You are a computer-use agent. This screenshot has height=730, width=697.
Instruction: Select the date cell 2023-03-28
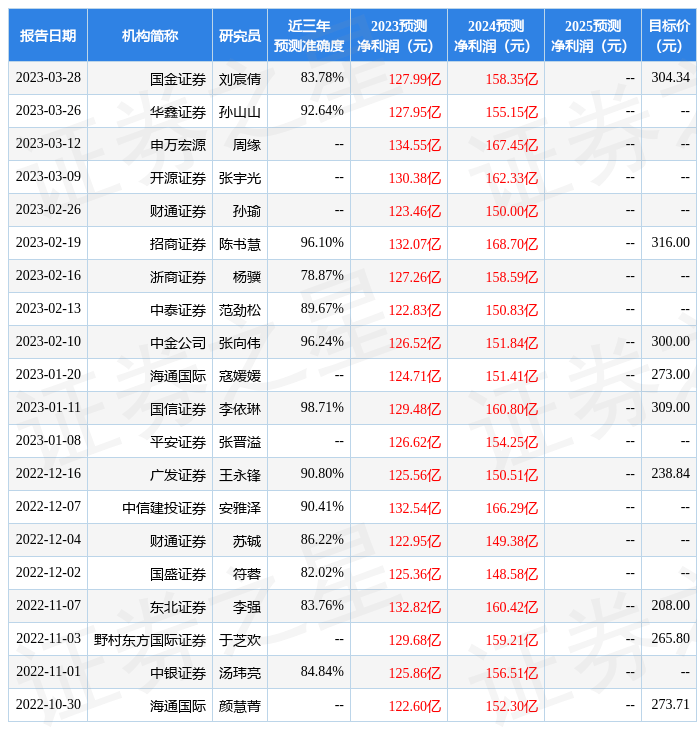pos(48,77)
